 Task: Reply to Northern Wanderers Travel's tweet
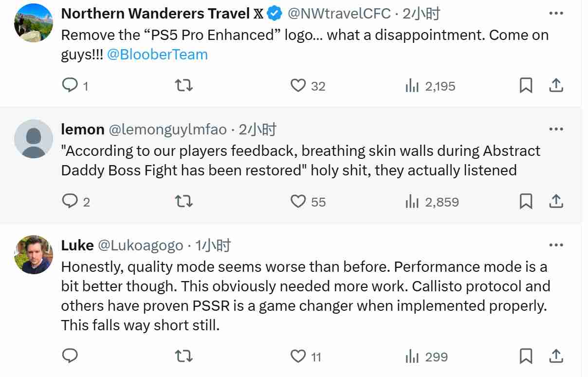70,86
